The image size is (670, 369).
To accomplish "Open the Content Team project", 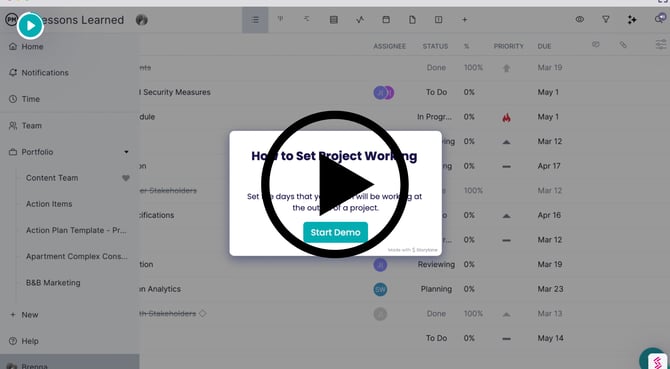I will [x=52, y=178].
